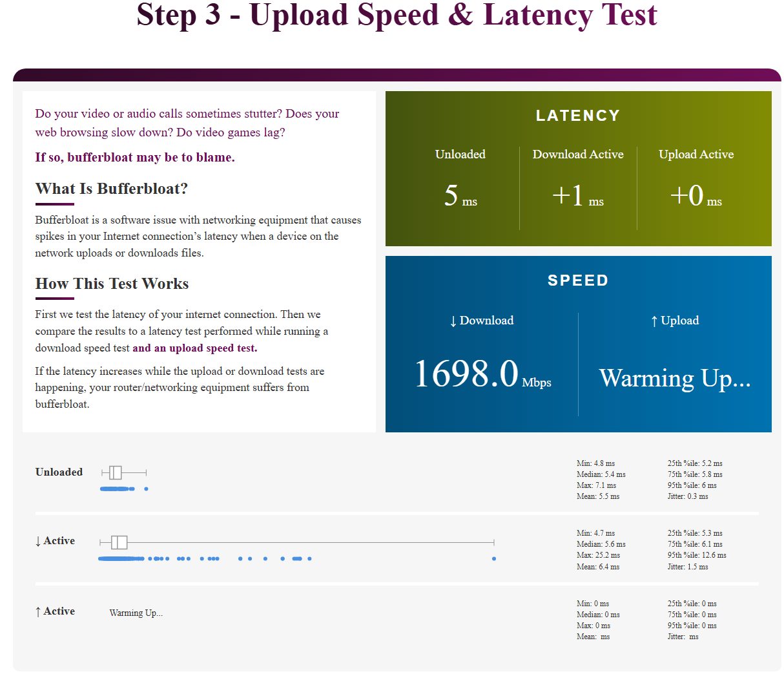Click the 'Bufferbloat is a software issue' paragraph
The image size is (784, 676).
click(198, 237)
